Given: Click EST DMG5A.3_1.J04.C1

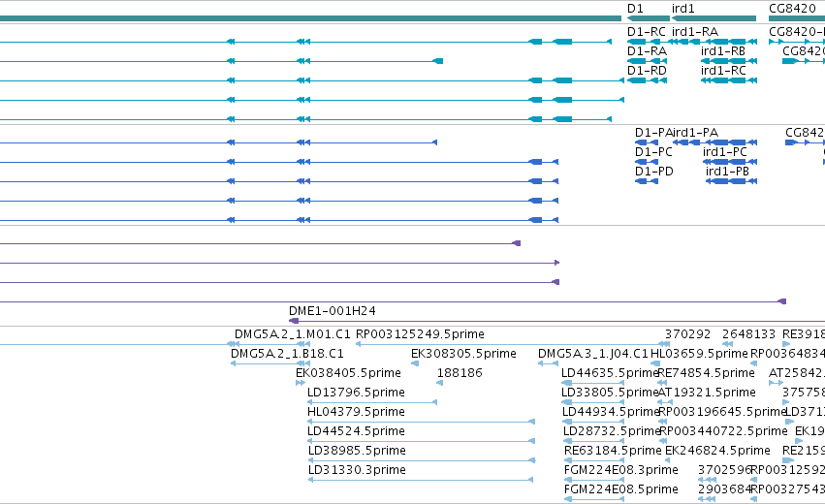Looking at the screenshot, I should [593, 354].
